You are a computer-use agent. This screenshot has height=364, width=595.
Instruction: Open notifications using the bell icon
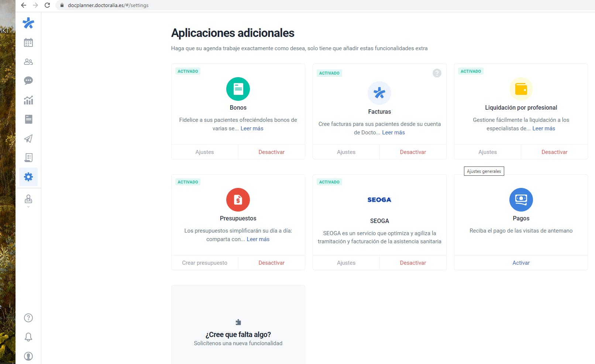pyautogui.click(x=28, y=337)
